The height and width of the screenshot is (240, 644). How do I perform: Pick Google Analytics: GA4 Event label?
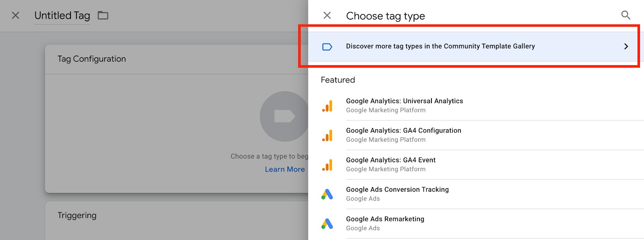tap(390, 160)
